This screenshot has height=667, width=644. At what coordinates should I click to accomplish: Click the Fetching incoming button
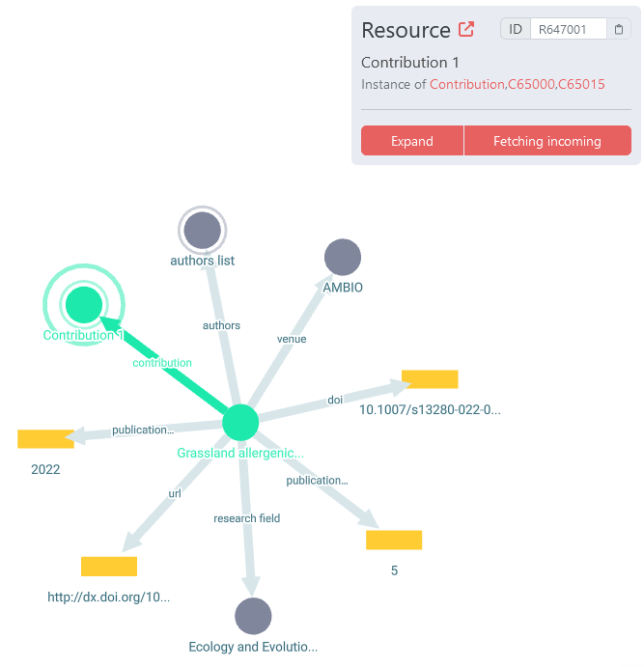[x=546, y=141]
